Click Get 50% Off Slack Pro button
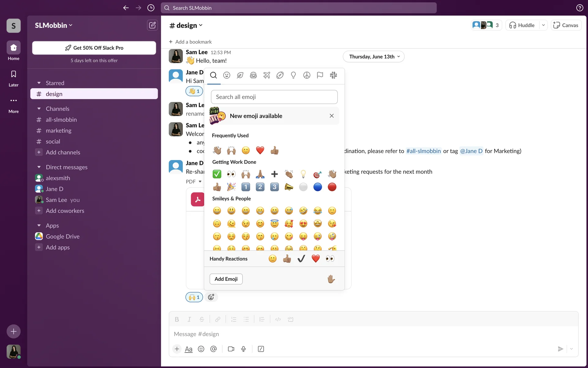The width and height of the screenshot is (588, 368). (94, 48)
